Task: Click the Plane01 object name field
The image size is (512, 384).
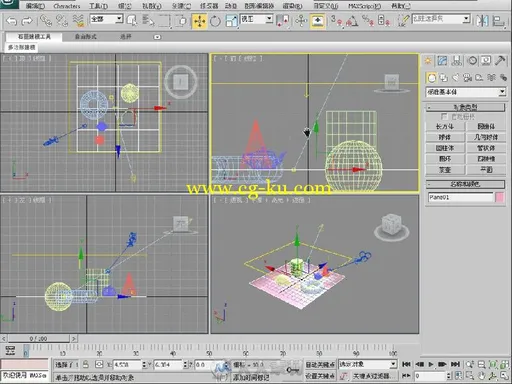Action: point(460,197)
